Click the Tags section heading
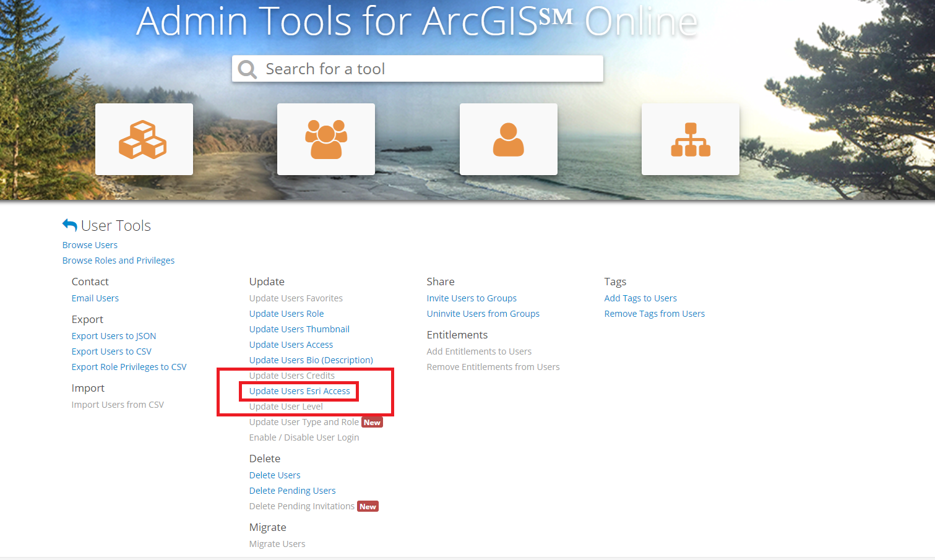 pos(616,282)
